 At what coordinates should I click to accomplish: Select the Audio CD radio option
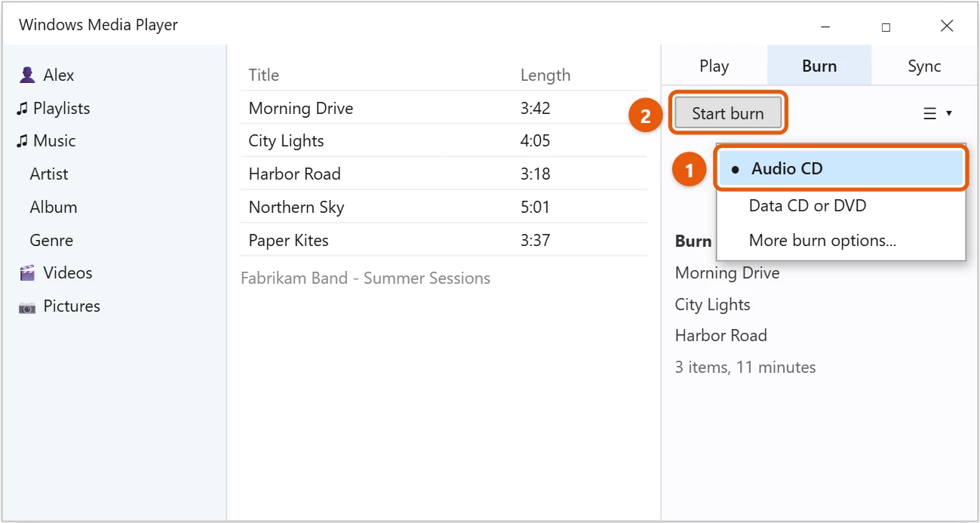click(x=841, y=168)
